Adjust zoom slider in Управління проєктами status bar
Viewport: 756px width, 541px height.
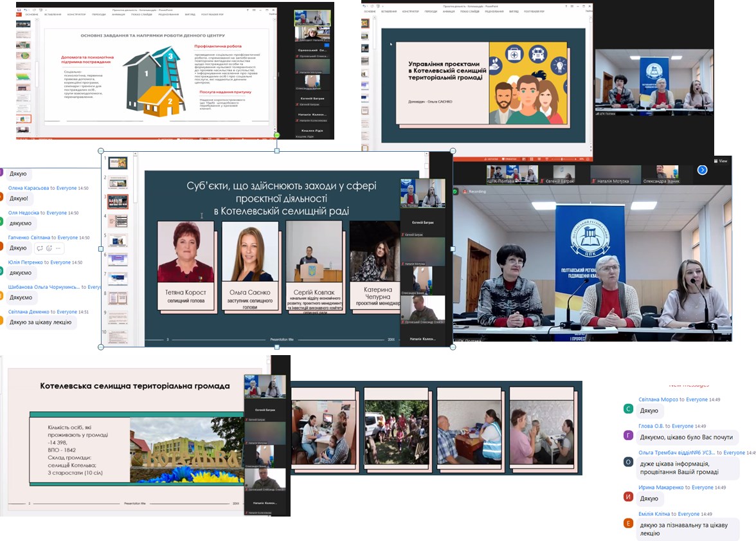click(x=562, y=159)
